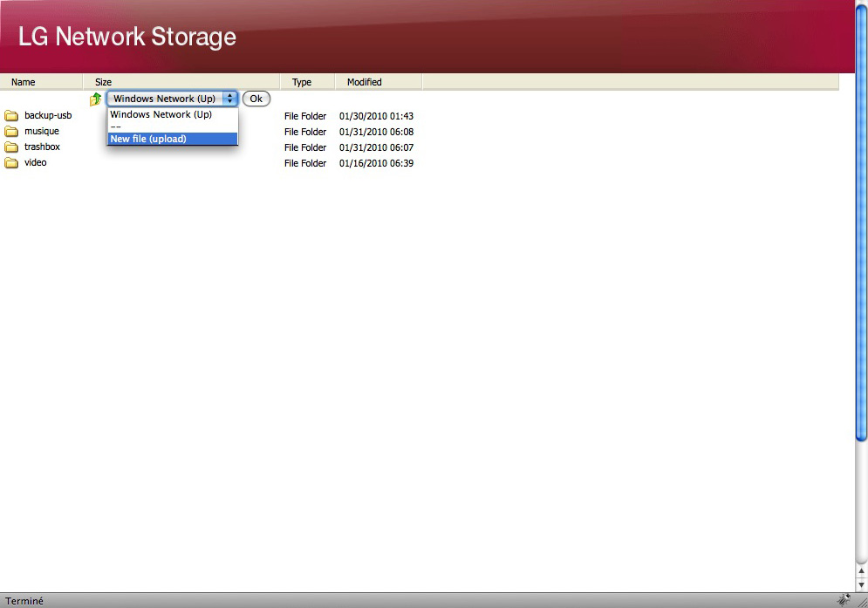Click the window resize grip corner
Screen dimensions: 868x608
(x=861, y=600)
